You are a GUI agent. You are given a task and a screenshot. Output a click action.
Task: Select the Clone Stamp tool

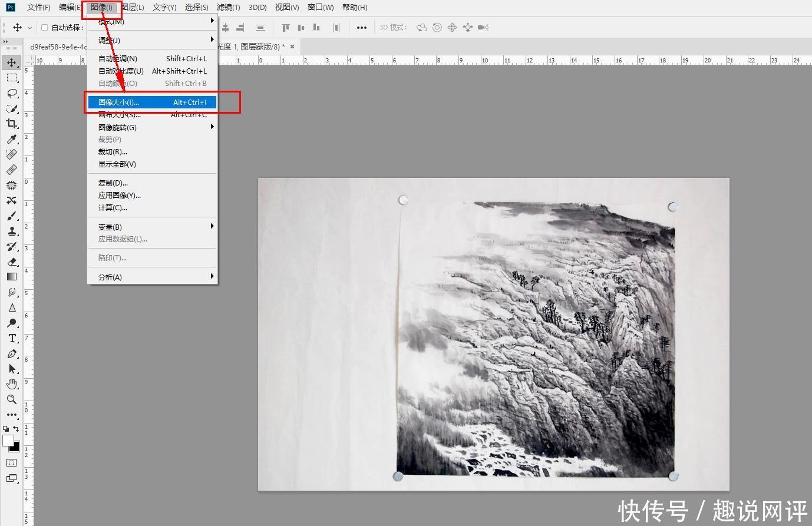click(x=11, y=231)
